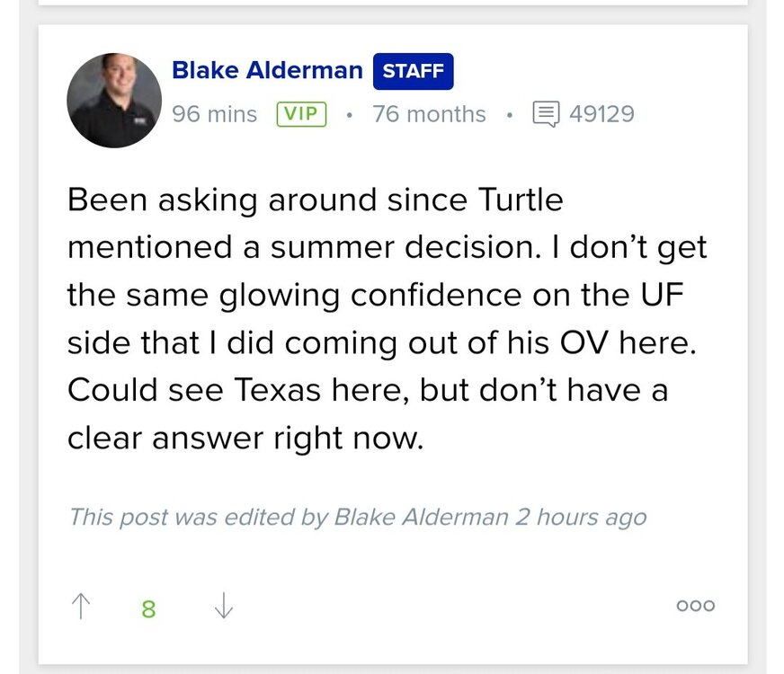The width and height of the screenshot is (784, 674).
Task: Click the post count comment icon
Action: click(545, 114)
